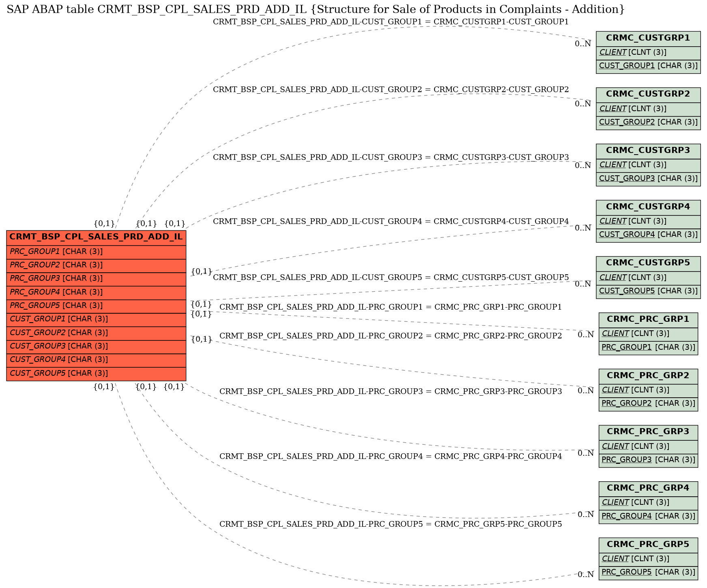
Task: Click the CUST_GROUP4 = CRMC_CUSTGRP4 relation label
Action: pyautogui.click(x=391, y=222)
